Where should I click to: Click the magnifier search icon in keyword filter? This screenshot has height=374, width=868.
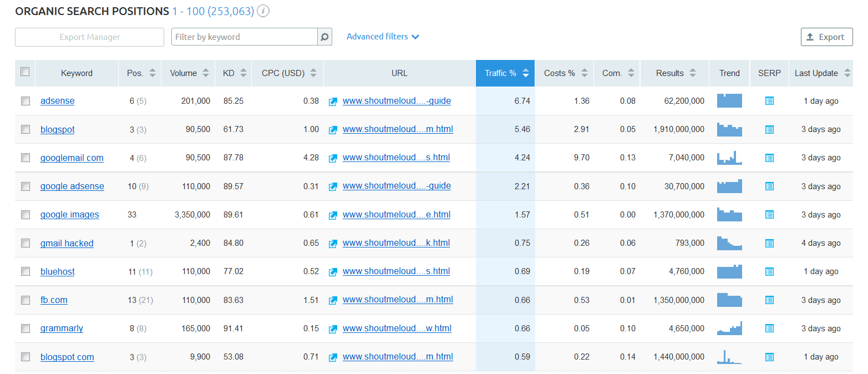324,37
